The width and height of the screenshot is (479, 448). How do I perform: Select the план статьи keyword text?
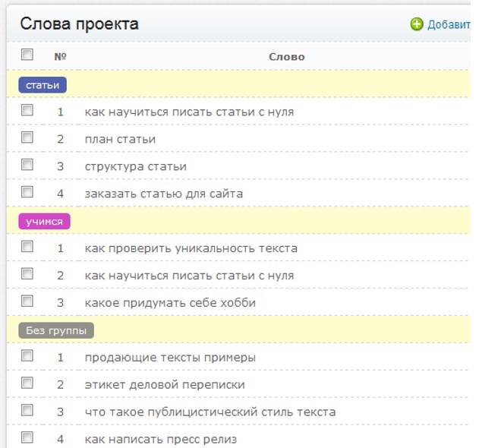click(120, 139)
